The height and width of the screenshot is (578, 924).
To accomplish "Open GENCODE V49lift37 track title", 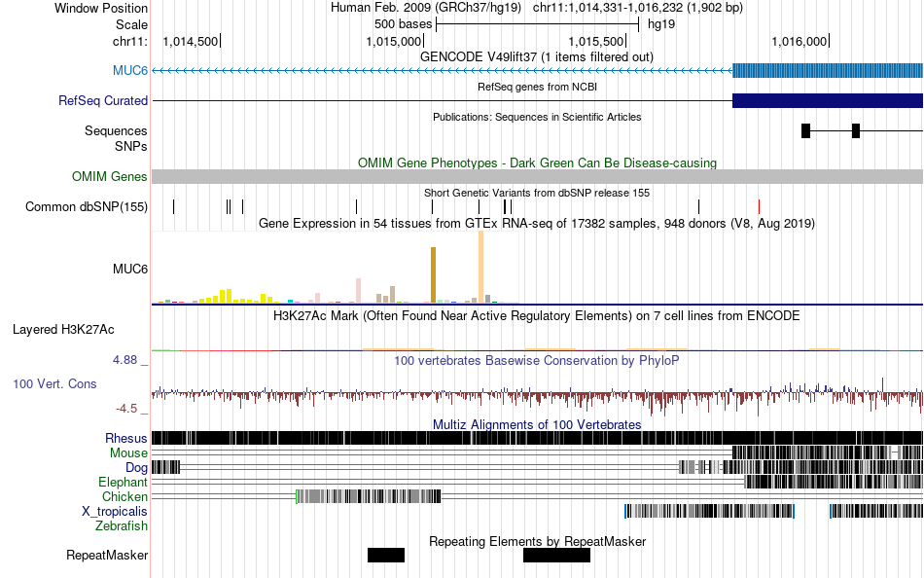I will (537, 57).
